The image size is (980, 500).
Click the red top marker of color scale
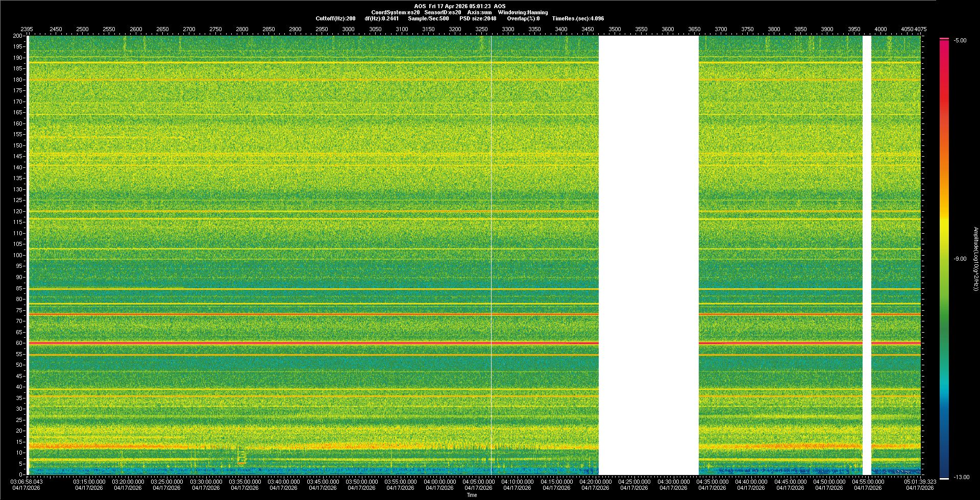point(944,39)
